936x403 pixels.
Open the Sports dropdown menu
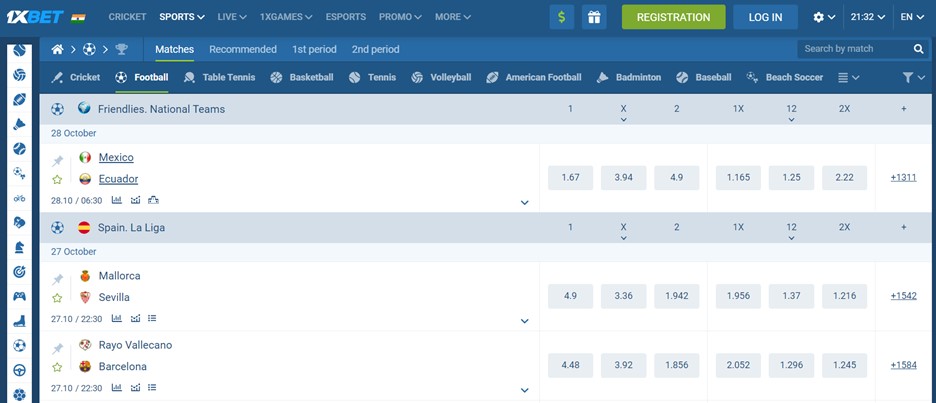click(x=181, y=17)
